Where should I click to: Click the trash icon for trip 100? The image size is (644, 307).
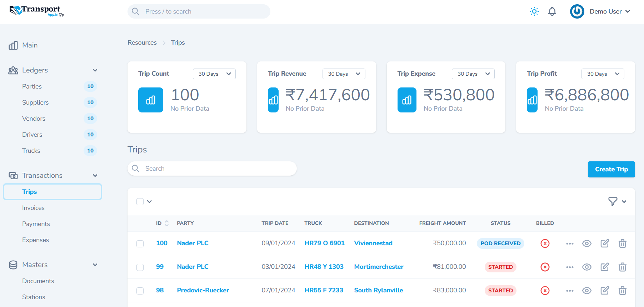point(622,243)
